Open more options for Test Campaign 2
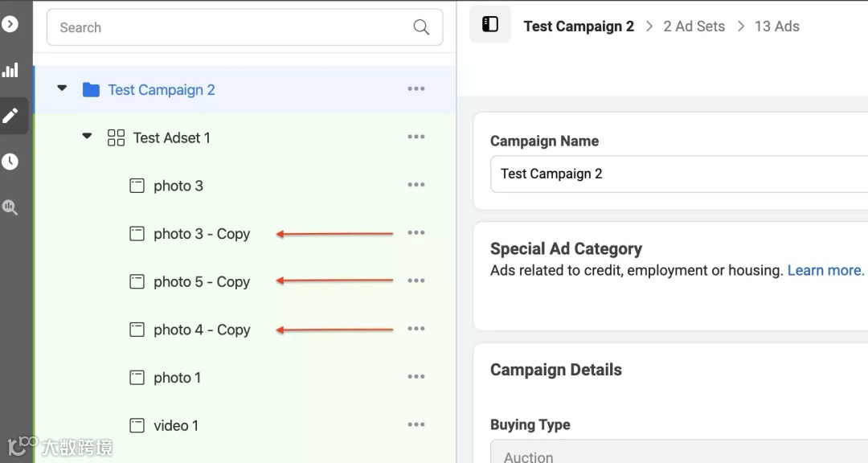 click(416, 89)
